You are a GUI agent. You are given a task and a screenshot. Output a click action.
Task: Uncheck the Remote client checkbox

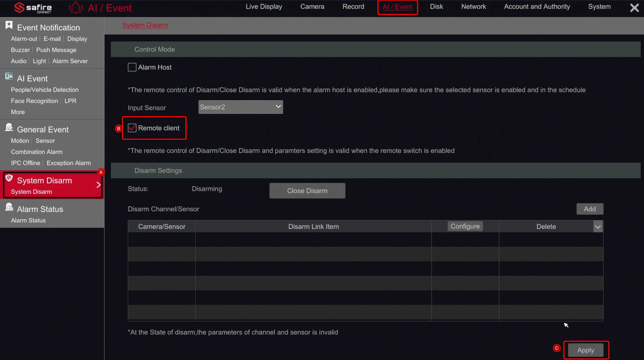tap(132, 128)
